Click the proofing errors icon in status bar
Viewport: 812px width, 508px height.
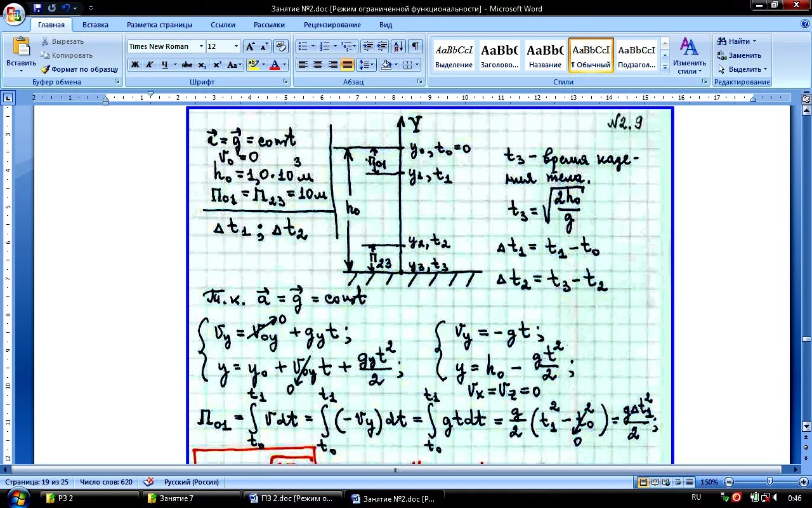click(149, 482)
